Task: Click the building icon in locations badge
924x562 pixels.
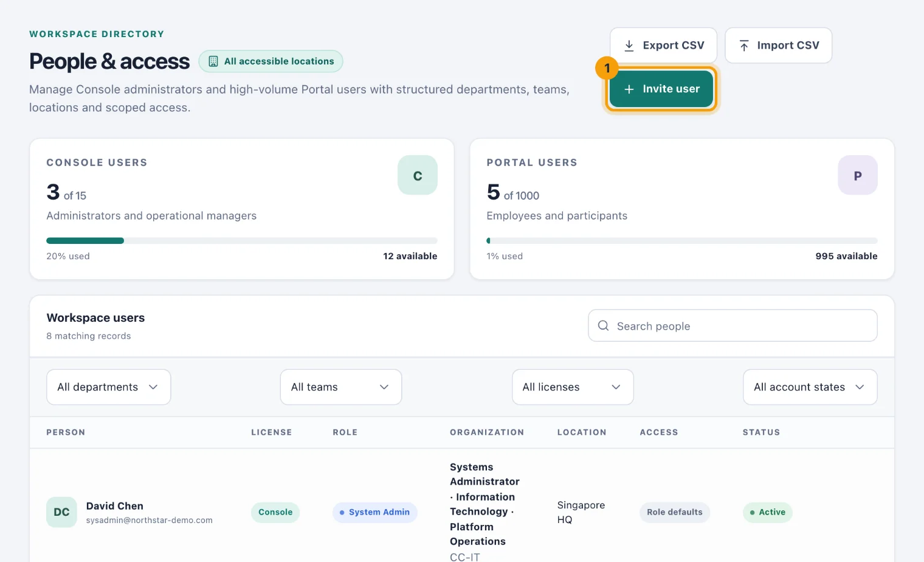Action: point(213,61)
